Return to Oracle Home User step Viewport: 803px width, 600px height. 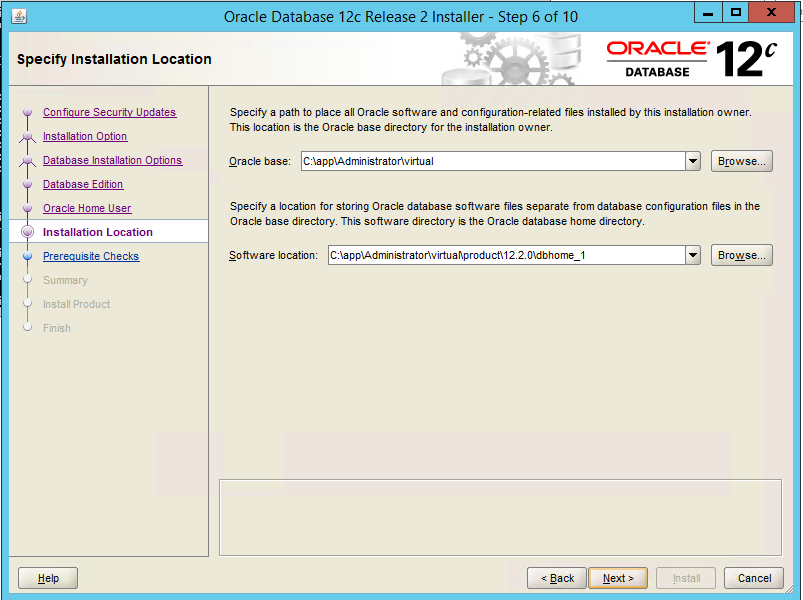click(x=87, y=209)
